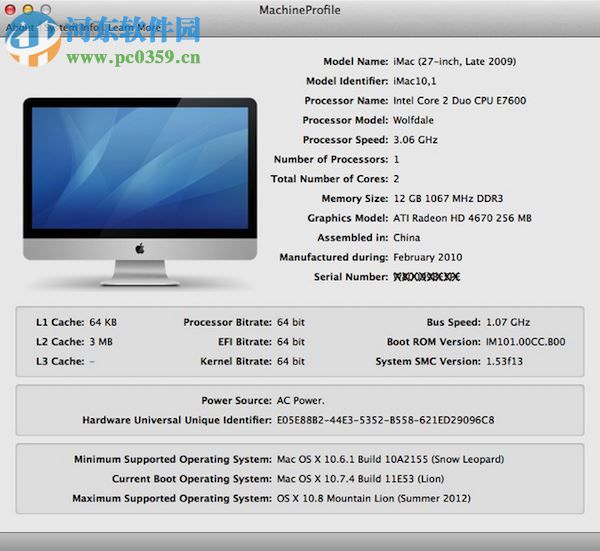Select OS X 10.8 Mountain Lion maximum OS
600x551 pixels.
374,498
